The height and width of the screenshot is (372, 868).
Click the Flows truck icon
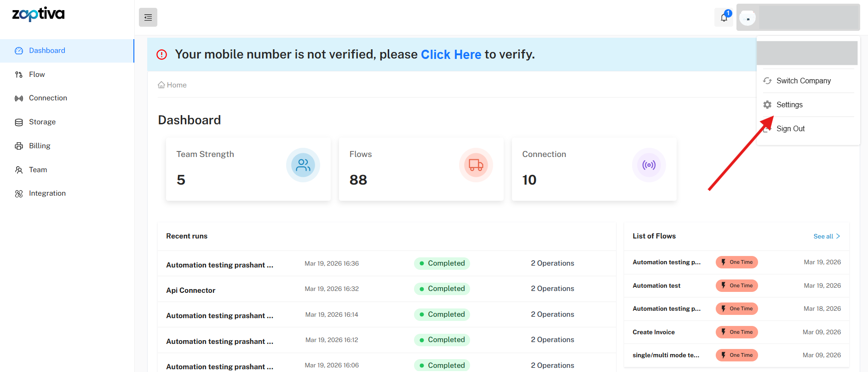coord(476,165)
